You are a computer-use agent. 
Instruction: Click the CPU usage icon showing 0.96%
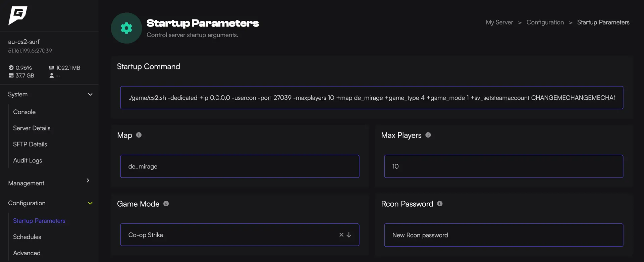[x=11, y=67]
